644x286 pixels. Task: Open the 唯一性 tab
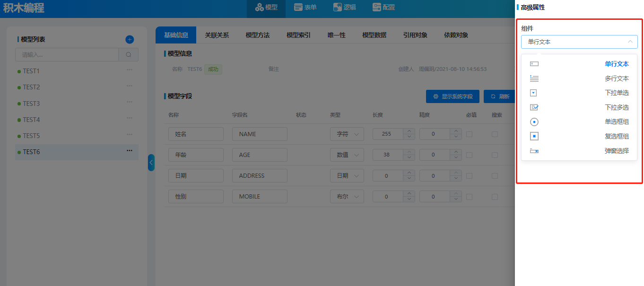(337, 35)
